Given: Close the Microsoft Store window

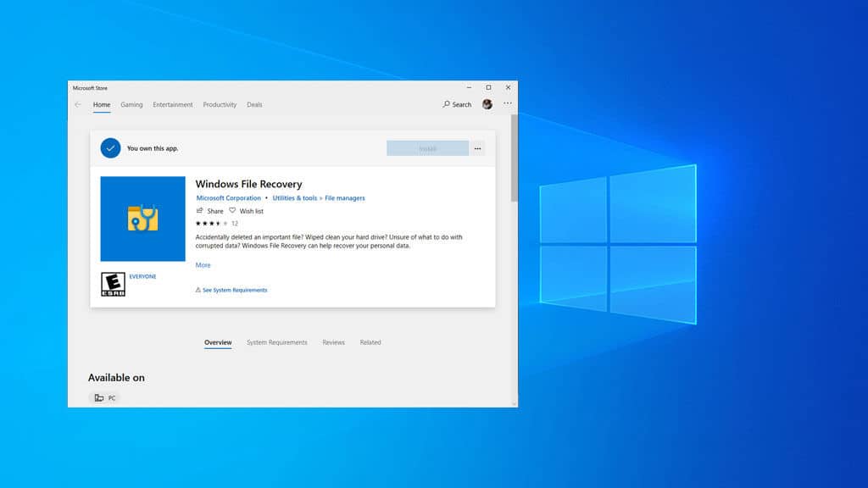Looking at the screenshot, I should 509,87.
